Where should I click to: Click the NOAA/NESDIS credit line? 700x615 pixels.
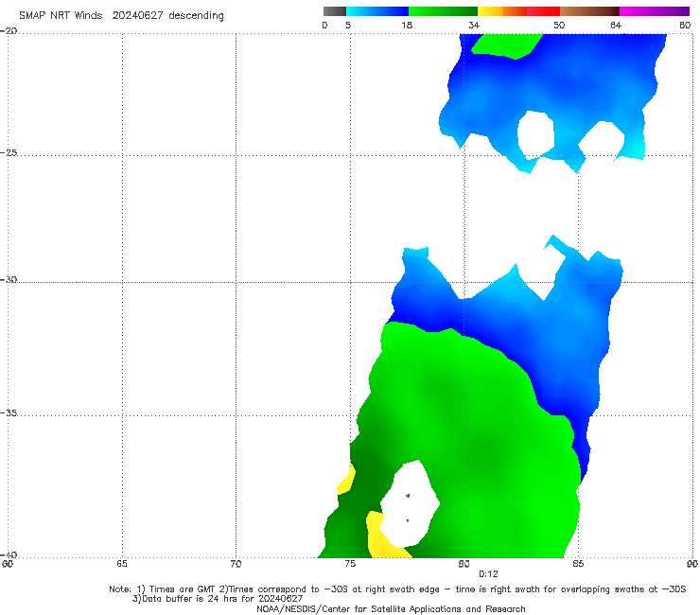pos(391,608)
